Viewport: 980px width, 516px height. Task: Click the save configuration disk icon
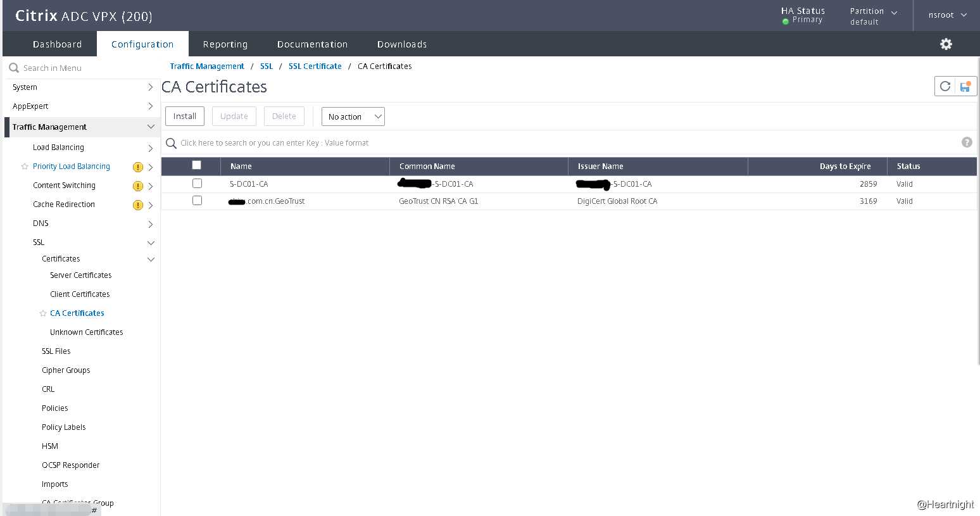(965, 86)
